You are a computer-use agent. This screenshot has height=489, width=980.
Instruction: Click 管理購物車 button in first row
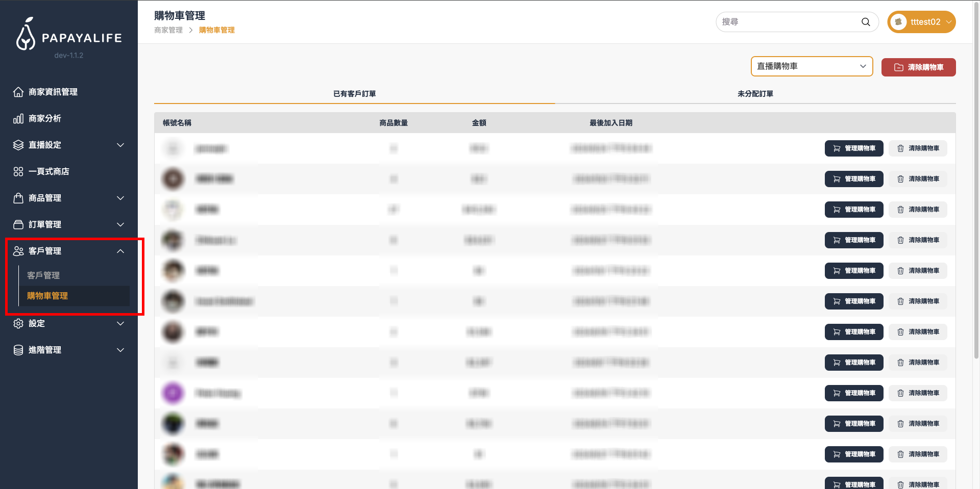pyautogui.click(x=853, y=148)
